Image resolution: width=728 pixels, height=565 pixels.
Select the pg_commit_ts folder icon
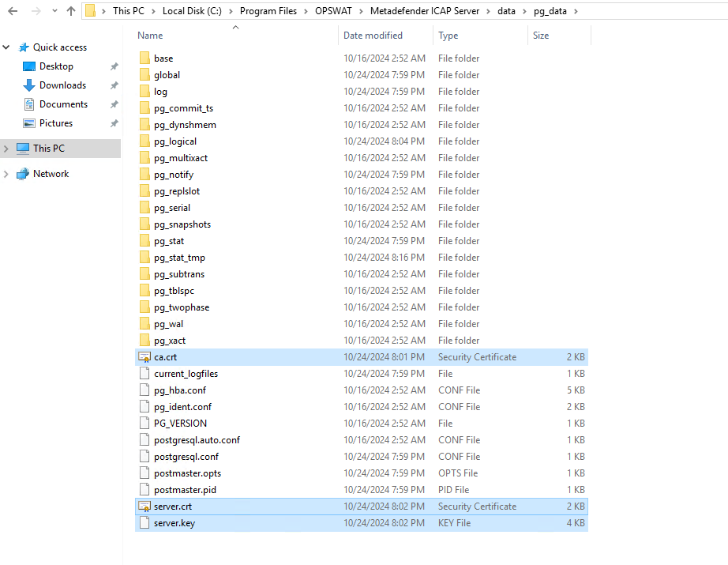(x=144, y=107)
